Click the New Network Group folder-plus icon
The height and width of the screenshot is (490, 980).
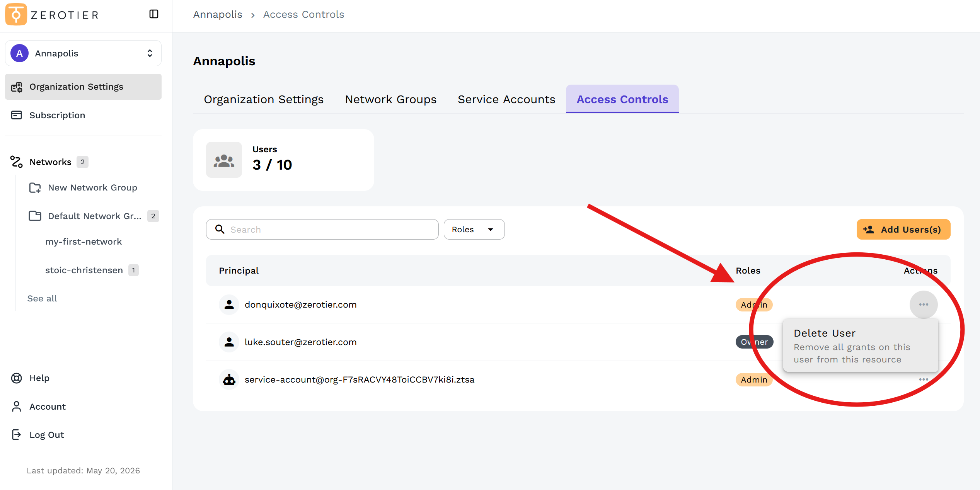tap(35, 188)
